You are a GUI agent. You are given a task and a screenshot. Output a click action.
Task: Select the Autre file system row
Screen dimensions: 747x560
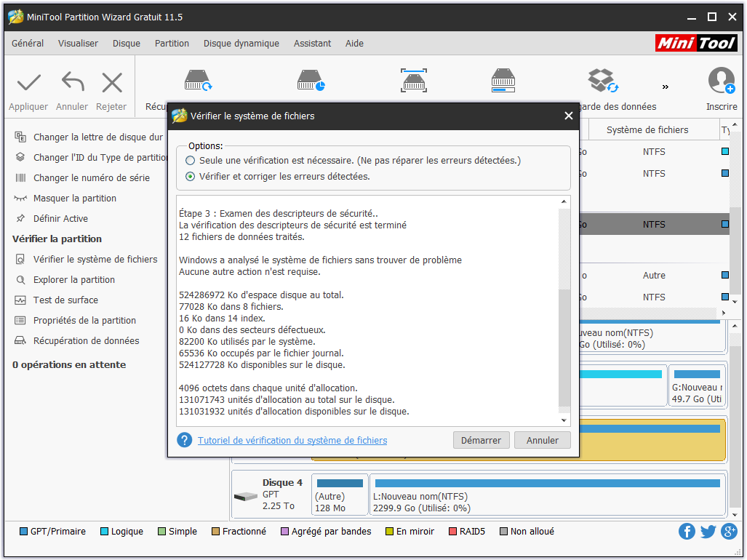[654, 275]
